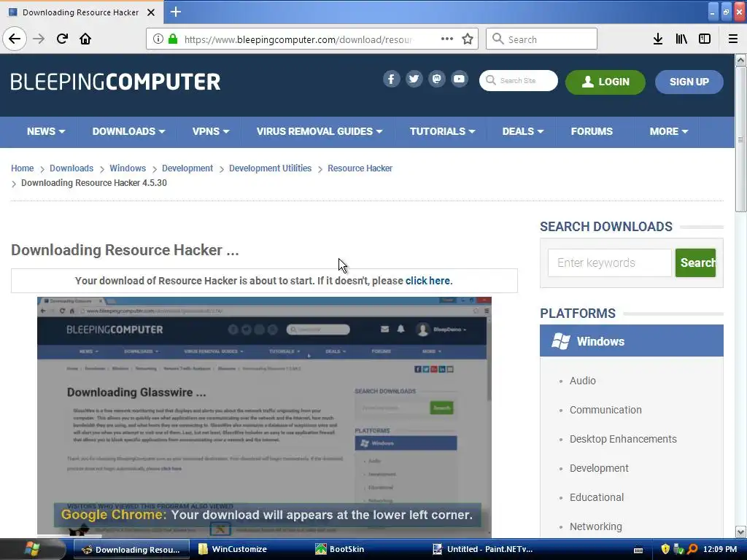Bookmark this page with the star icon
Viewport: 747px width, 560px height.
click(468, 39)
